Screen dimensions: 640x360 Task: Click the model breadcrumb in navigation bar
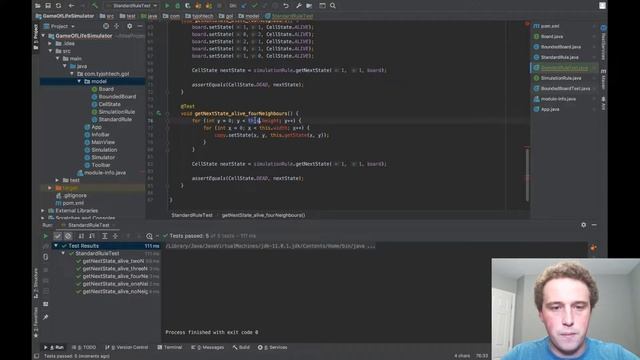(249, 16)
